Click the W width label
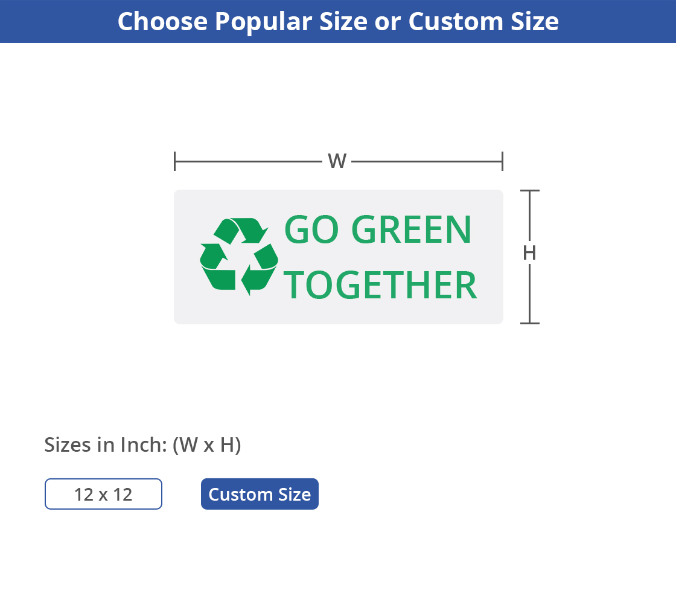 337,161
